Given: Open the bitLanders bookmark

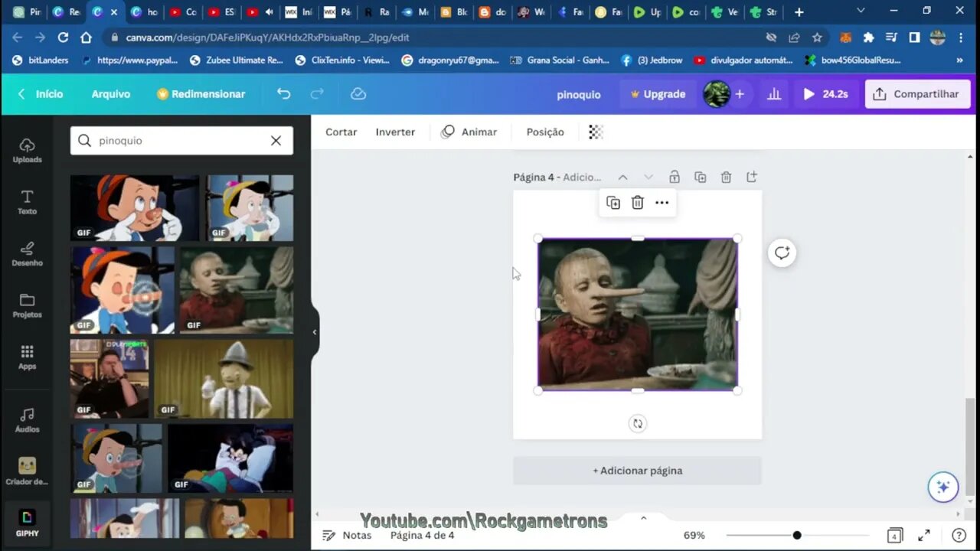Looking at the screenshot, I should (x=41, y=60).
